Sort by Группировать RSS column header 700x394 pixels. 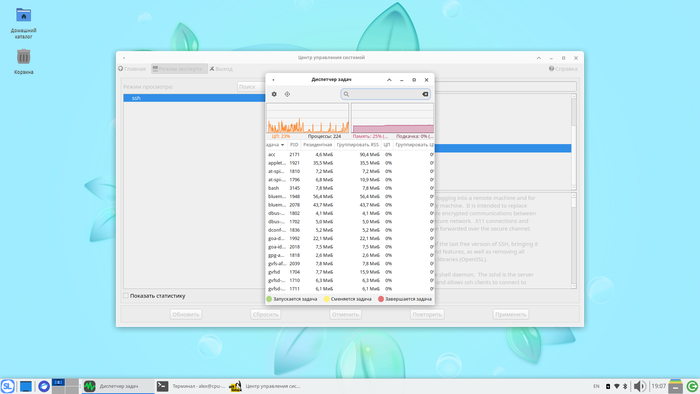pos(358,145)
